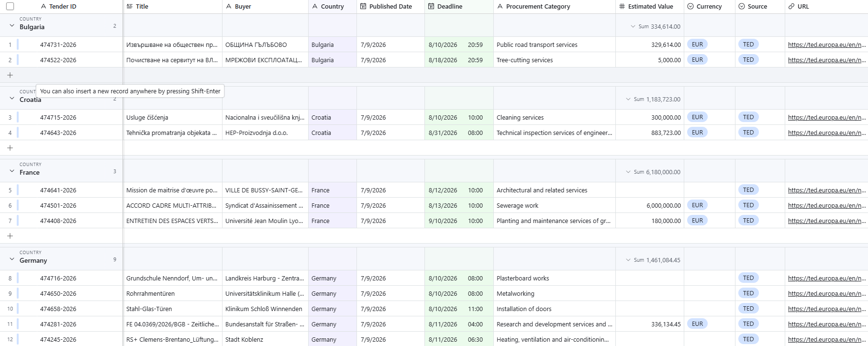This screenshot has height=346, width=868.
Task: Select category cell 'Installation of doors'
Action: (x=555, y=309)
